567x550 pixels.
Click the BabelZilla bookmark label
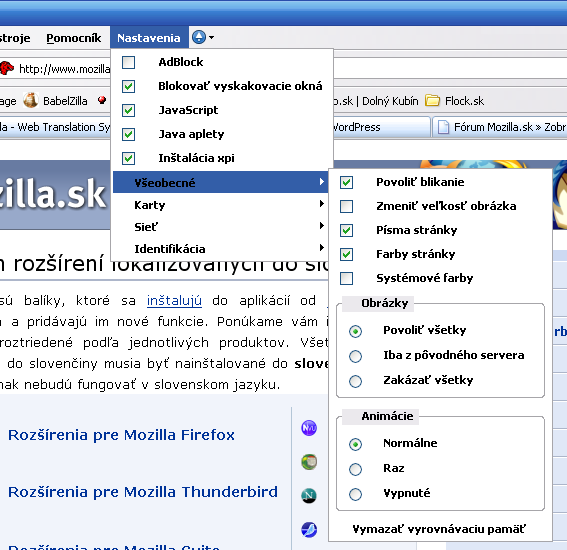tap(65, 101)
